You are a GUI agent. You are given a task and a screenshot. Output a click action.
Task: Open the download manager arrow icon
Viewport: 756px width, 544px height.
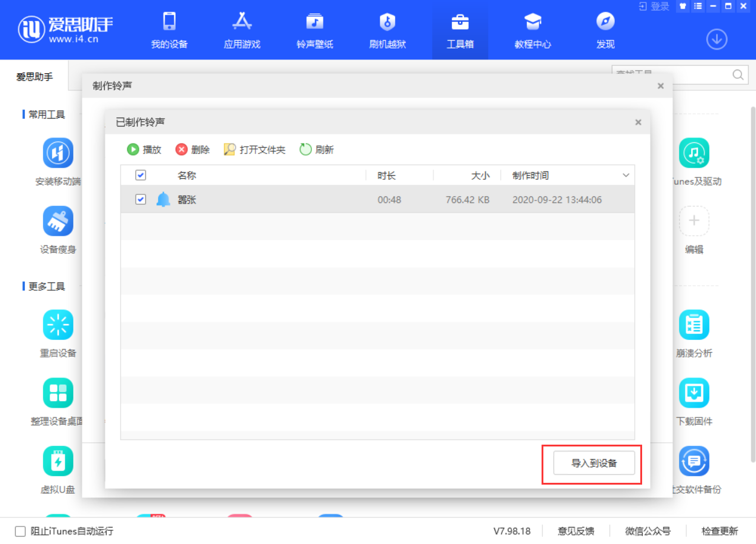[x=717, y=39]
